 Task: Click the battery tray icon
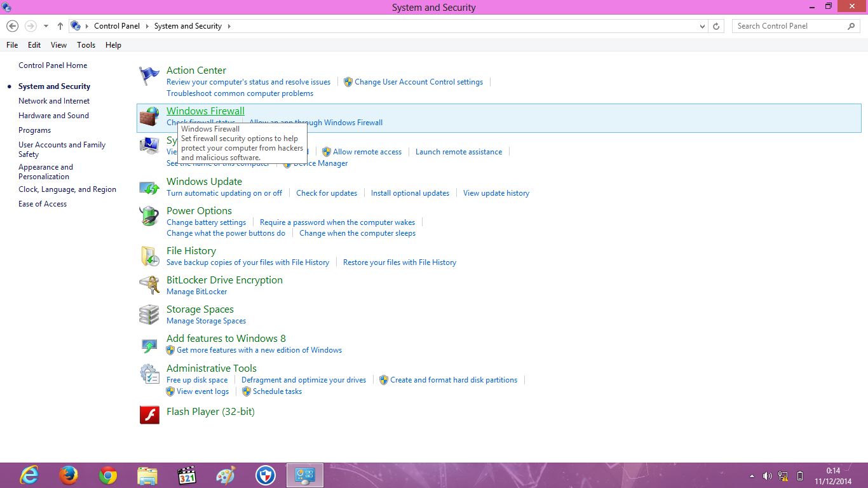[x=800, y=476]
